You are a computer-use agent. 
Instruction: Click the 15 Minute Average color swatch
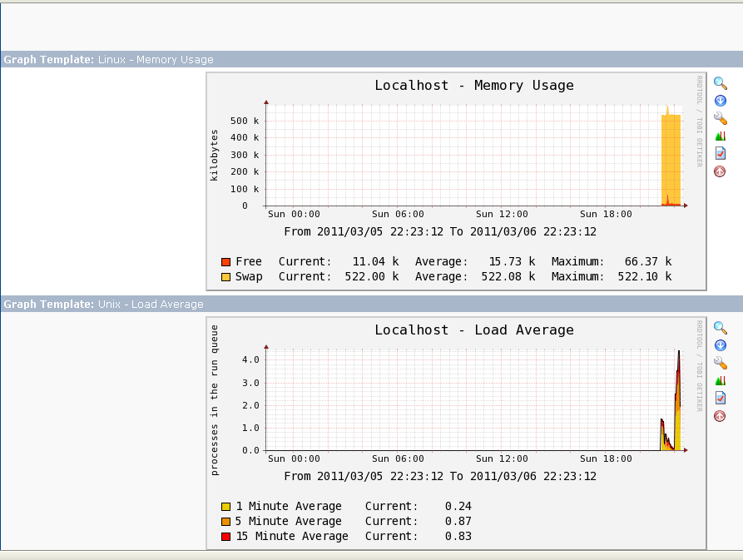[x=226, y=537]
